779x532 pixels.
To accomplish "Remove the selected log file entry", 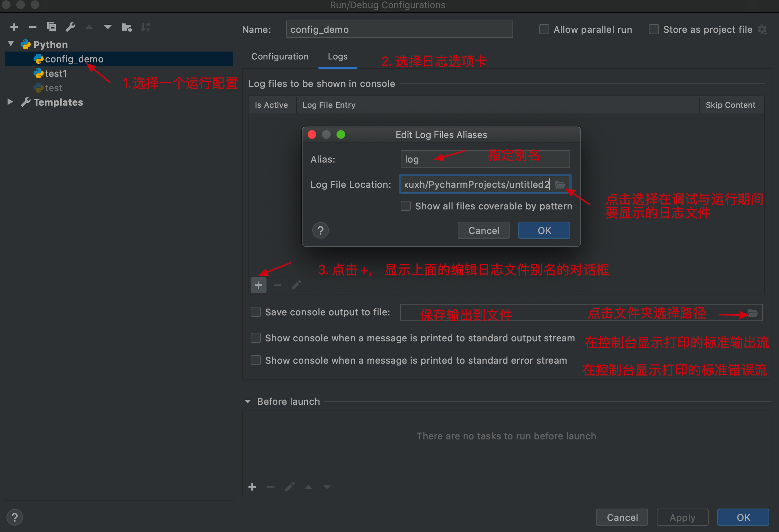I will click(x=277, y=285).
